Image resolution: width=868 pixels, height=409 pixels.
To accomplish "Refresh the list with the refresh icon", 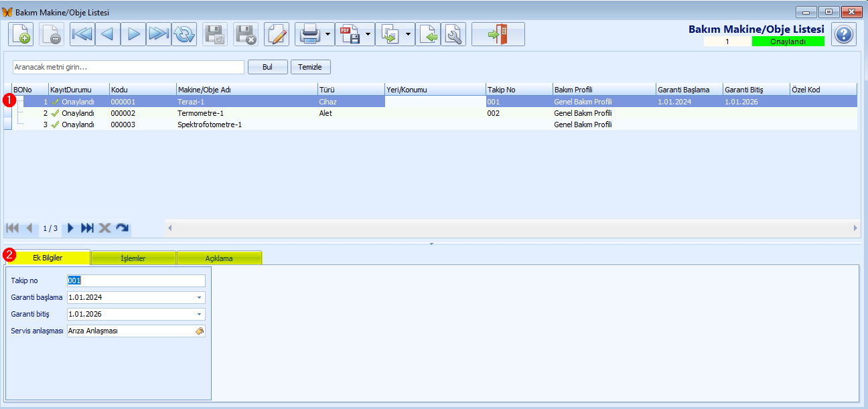I will (x=184, y=34).
